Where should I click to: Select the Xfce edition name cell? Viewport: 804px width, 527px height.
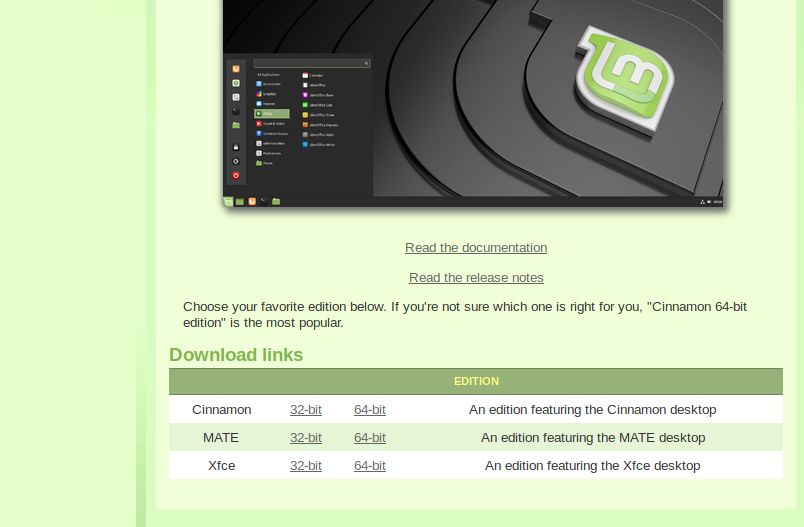click(222, 465)
